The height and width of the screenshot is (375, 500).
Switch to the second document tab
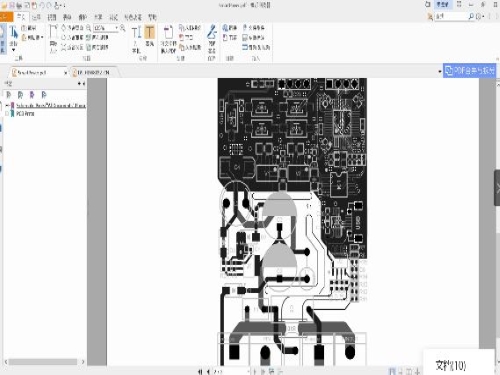[x=93, y=72]
